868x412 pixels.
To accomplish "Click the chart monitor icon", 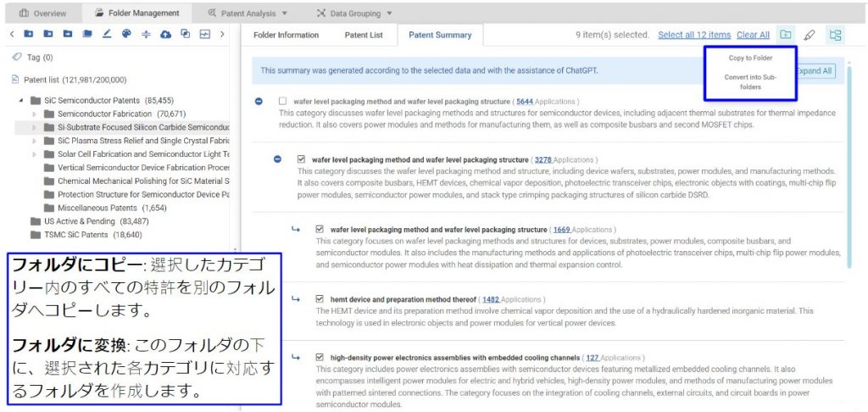I will [205, 34].
